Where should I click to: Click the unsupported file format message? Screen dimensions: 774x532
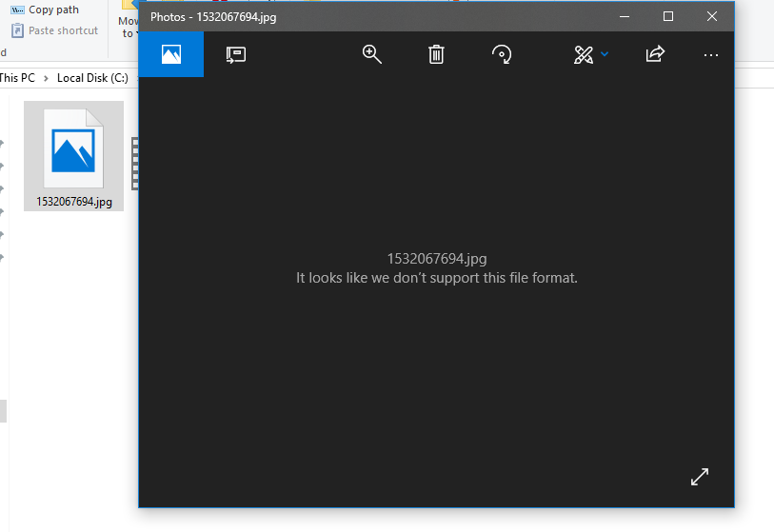pyautogui.click(x=437, y=278)
